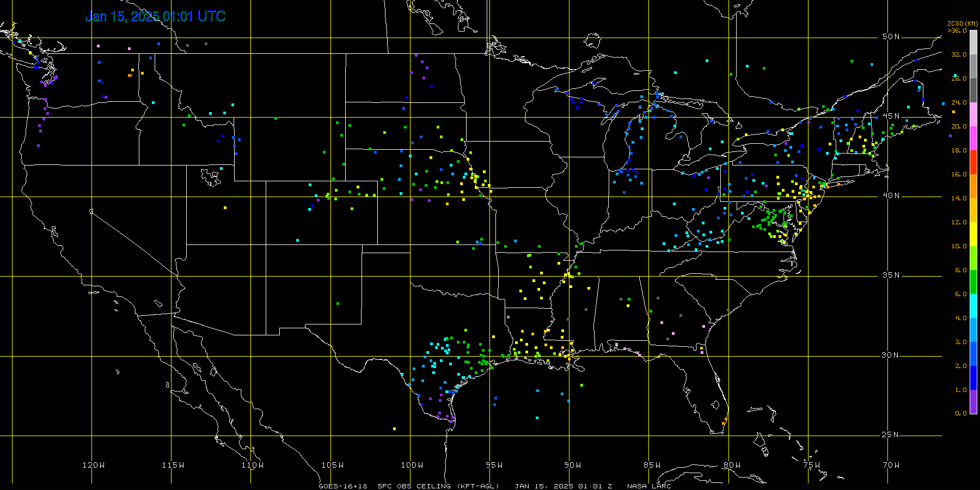This screenshot has height=490, width=980.
Task: Select the '40 N' latitude label
Action: (x=891, y=195)
